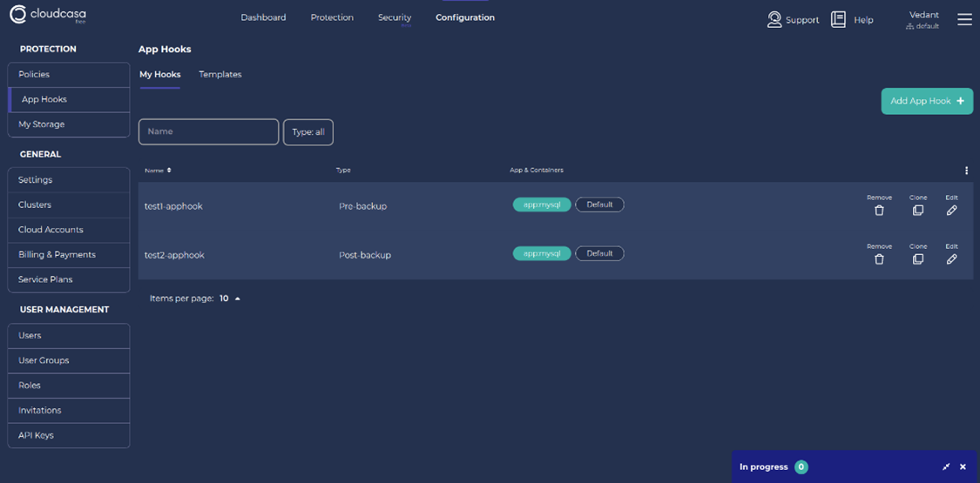Image resolution: width=980 pixels, height=483 pixels.
Task: Focus the Name search field
Action: pos(208,131)
